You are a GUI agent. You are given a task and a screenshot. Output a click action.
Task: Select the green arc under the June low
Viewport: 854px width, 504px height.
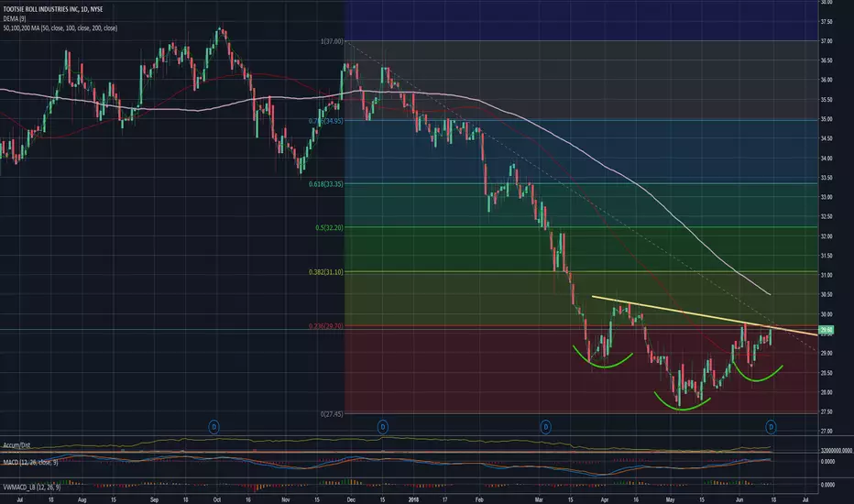758,372
